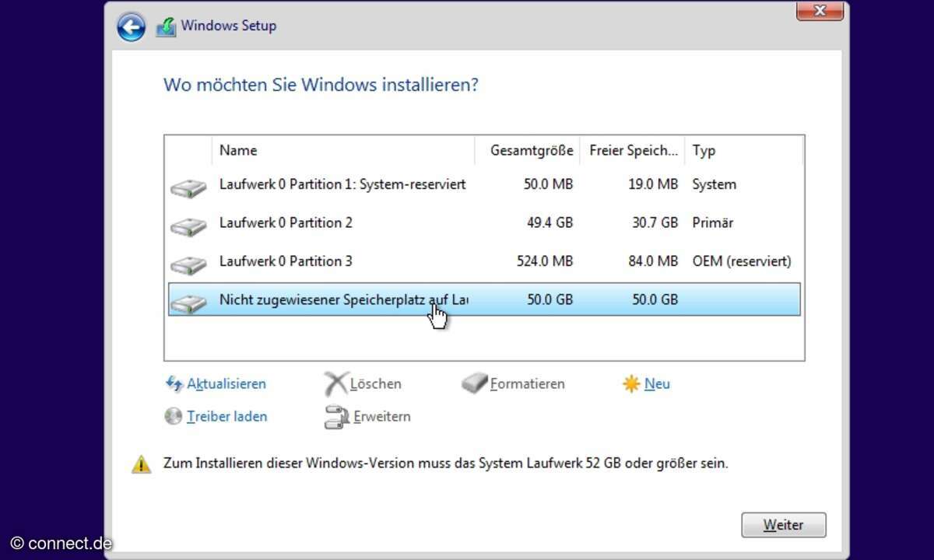Viewport: 934px width, 560px height.
Task: Click the Aktualisieren refresh arrows icon
Action: [174, 383]
